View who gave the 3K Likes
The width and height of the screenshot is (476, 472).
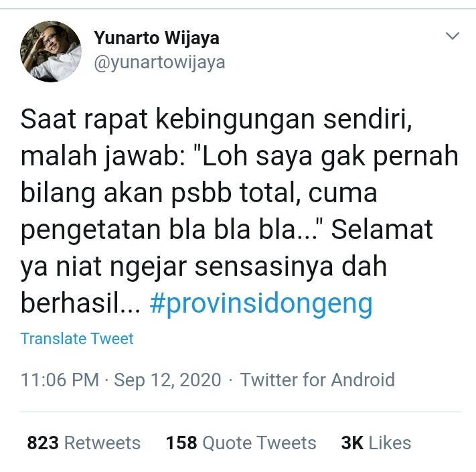(376, 443)
